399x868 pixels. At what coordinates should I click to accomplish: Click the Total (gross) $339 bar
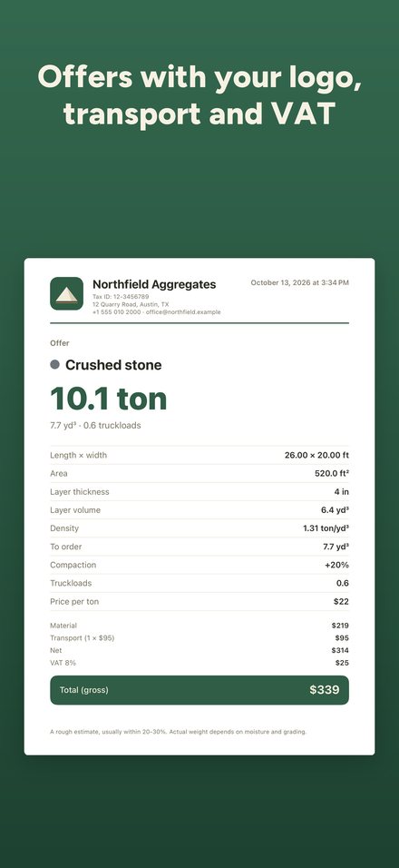[x=199, y=690]
